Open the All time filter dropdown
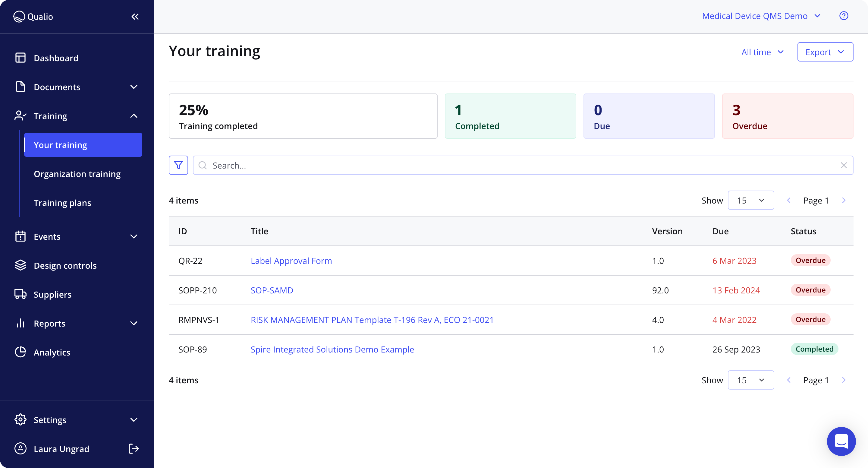868x468 pixels. click(762, 52)
